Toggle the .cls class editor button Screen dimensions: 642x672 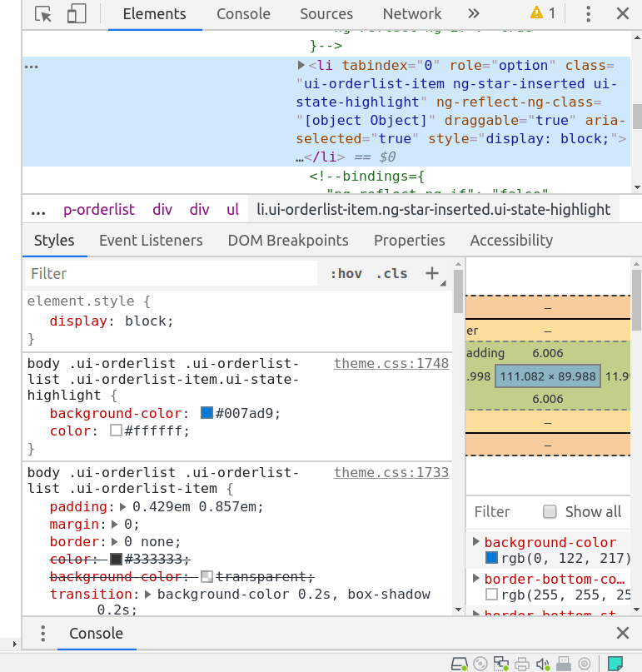pos(392,273)
